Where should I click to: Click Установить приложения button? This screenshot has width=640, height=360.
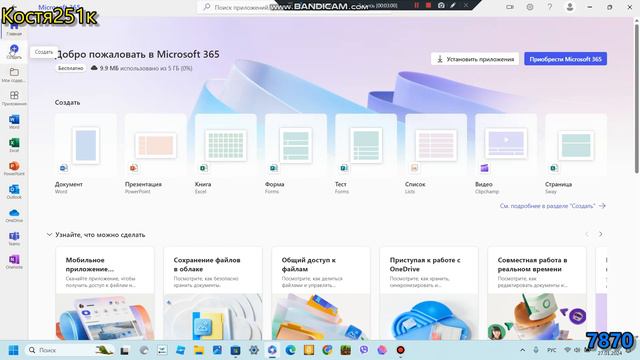click(x=475, y=59)
